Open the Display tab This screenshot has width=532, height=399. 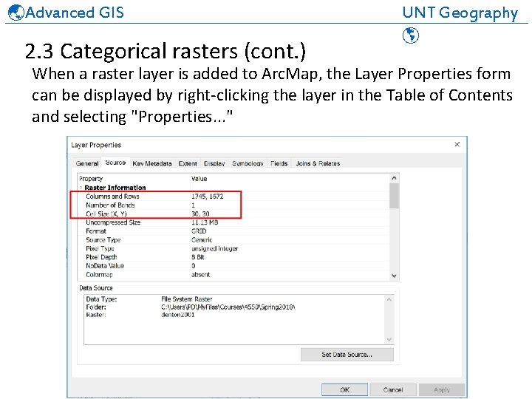pos(214,163)
